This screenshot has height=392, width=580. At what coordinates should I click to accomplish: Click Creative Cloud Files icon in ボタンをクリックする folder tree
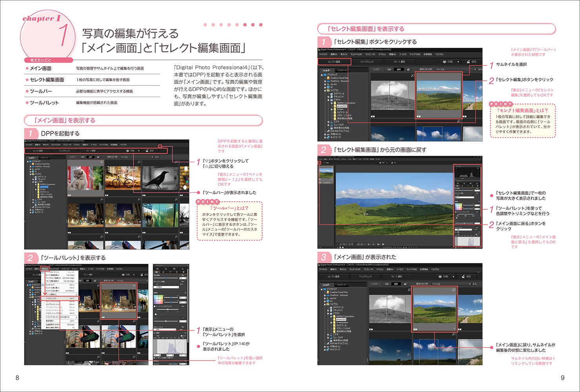pos(328,78)
